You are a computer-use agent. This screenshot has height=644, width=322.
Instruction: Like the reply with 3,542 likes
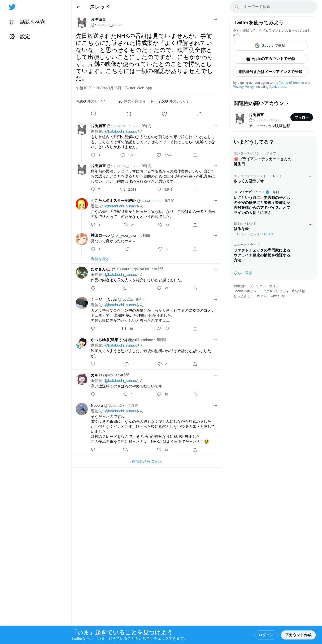[159, 189]
